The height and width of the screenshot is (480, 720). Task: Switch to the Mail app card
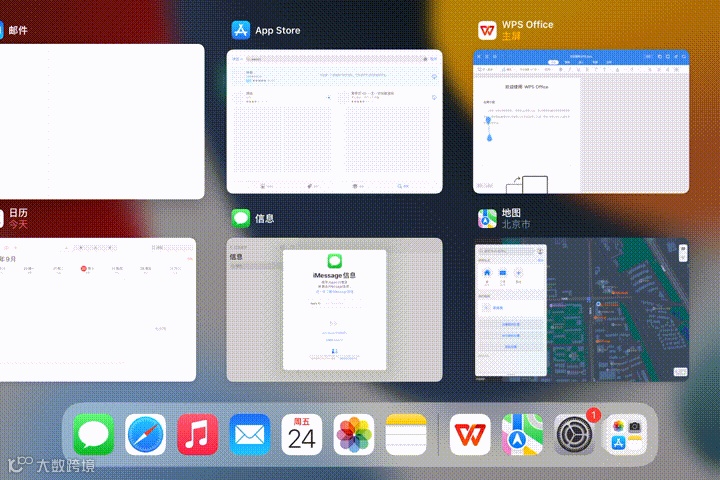click(x=102, y=122)
